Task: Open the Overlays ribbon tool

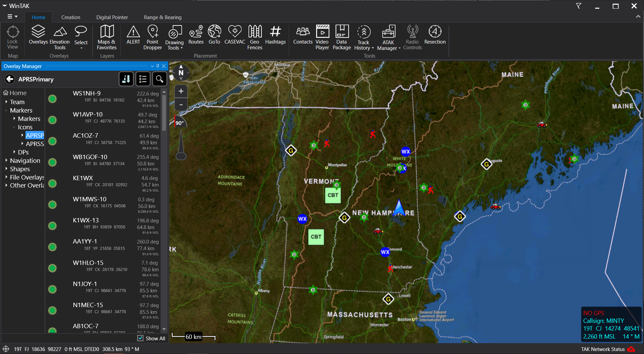Action: click(38, 34)
